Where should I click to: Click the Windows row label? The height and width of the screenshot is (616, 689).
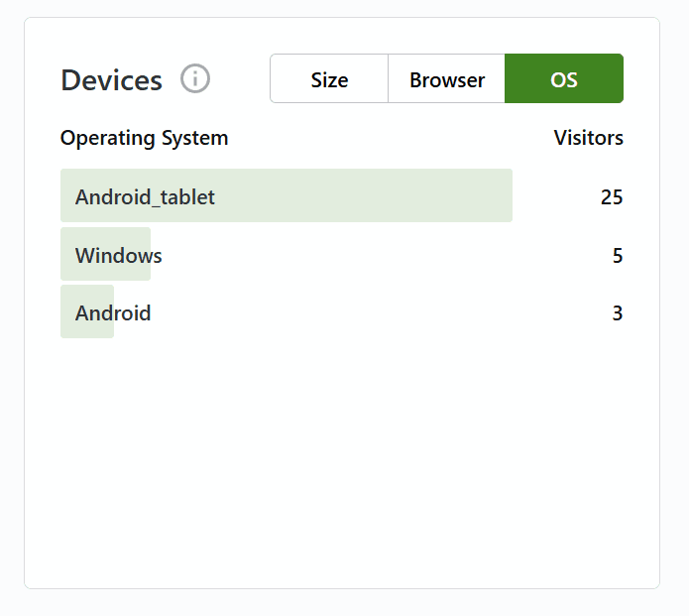(x=118, y=256)
